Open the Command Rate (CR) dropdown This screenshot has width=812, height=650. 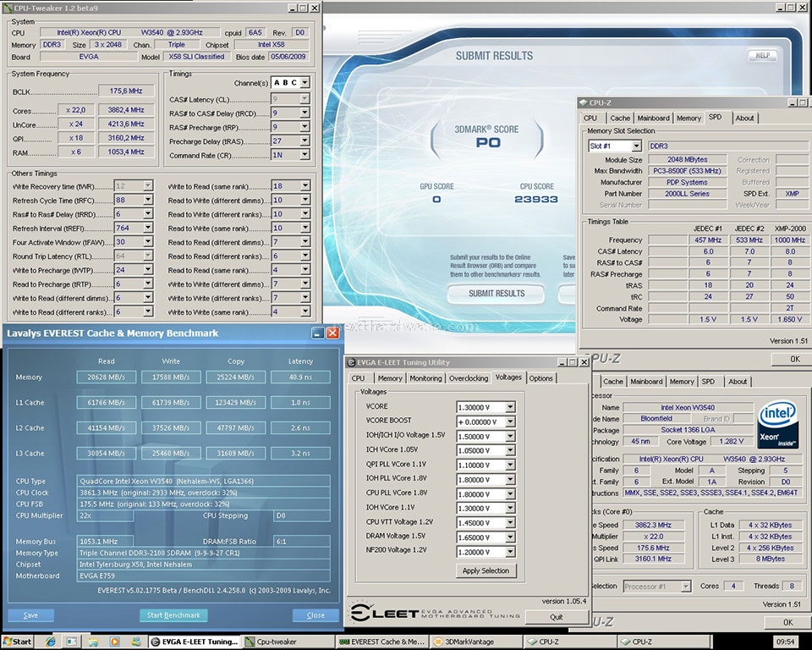coord(304,155)
